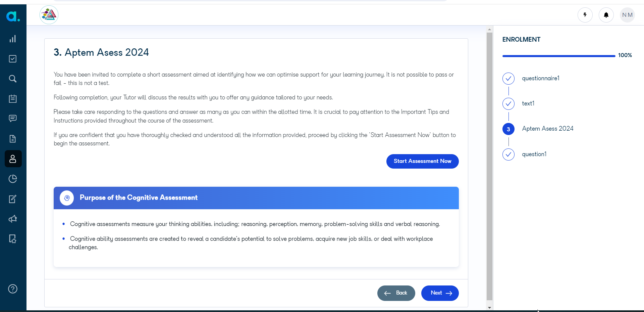Image resolution: width=644 pixels, height=312 pixels.
Task: Open the bar chart dashboard icon
Action: pos(13,39)
